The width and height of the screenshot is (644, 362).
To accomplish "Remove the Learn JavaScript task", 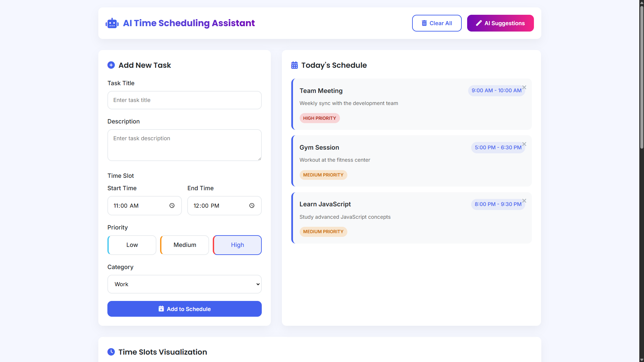I will coord(524,201).
